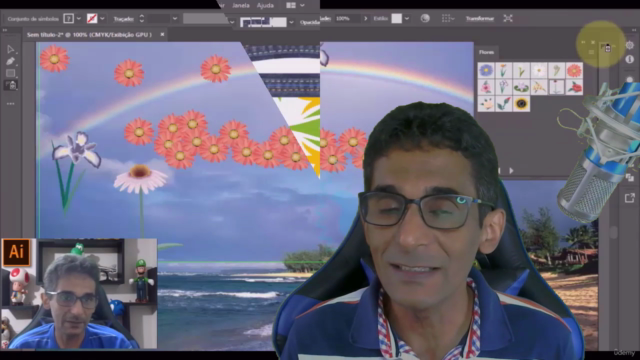The image size is (640, 360).
Task: Open the Estilo dropdown arrow
Action: pyautogui.click(x=407, y=19)
